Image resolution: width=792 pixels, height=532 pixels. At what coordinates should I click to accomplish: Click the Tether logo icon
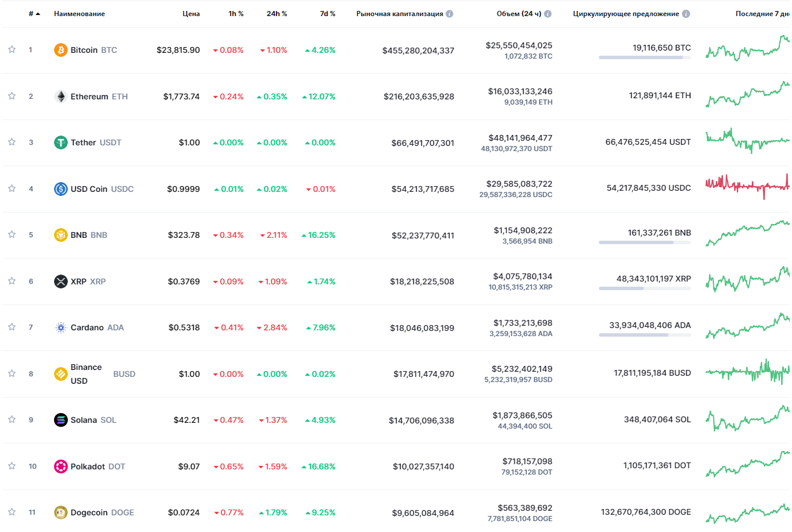60,142
